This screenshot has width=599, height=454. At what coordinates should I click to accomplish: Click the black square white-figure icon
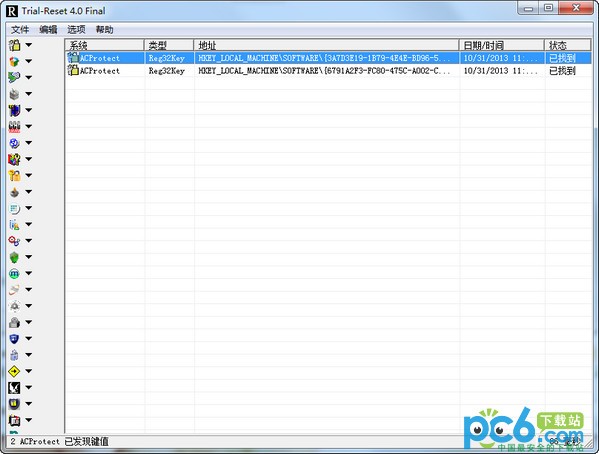[x=15, y=388]
